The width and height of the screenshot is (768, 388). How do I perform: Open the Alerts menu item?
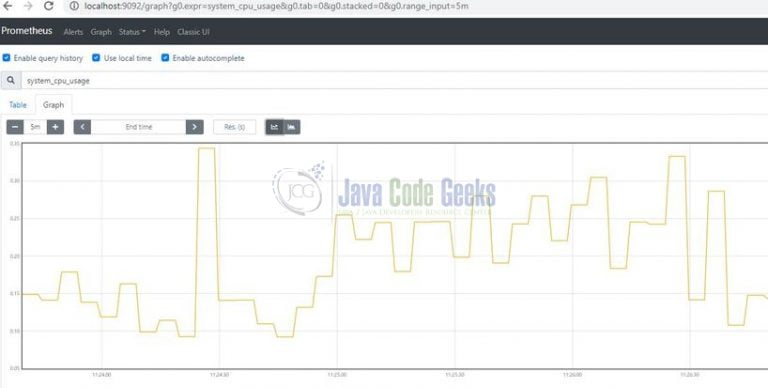tap(73, 32)
